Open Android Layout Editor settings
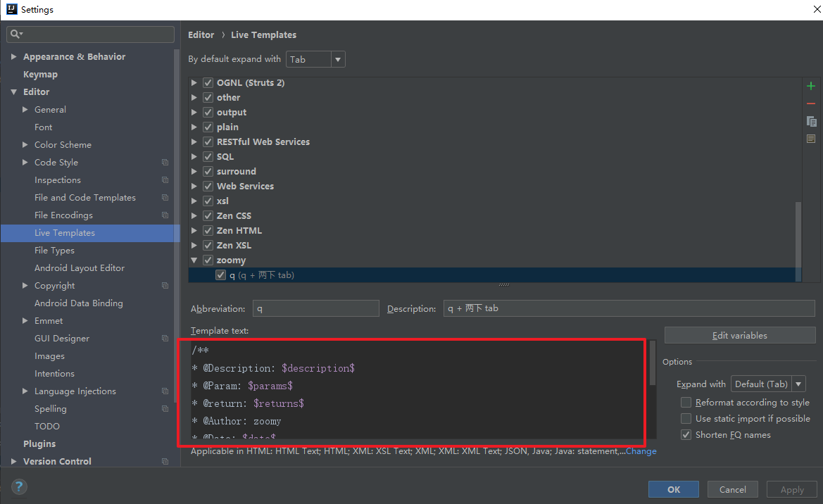823x504 pixels. (80, 267)
